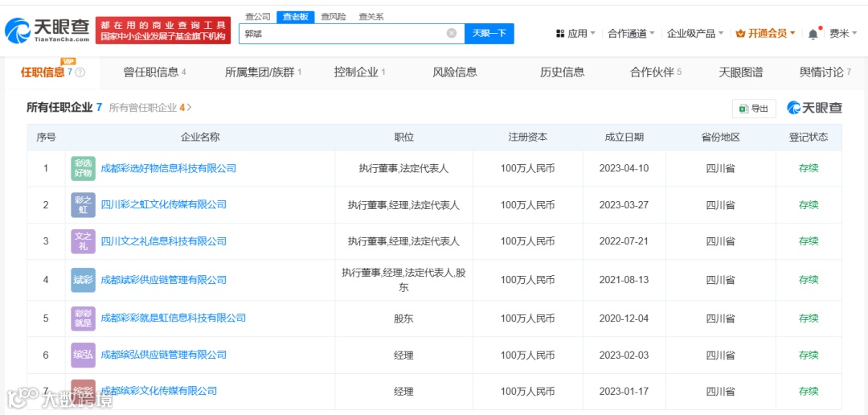Clear the search field with the X icon

[452, 33]
